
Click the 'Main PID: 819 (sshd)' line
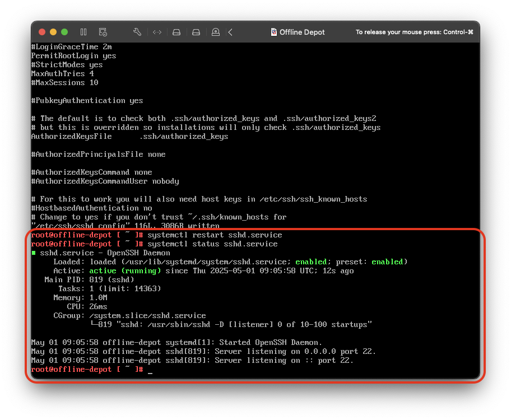(x=89, y=280)
